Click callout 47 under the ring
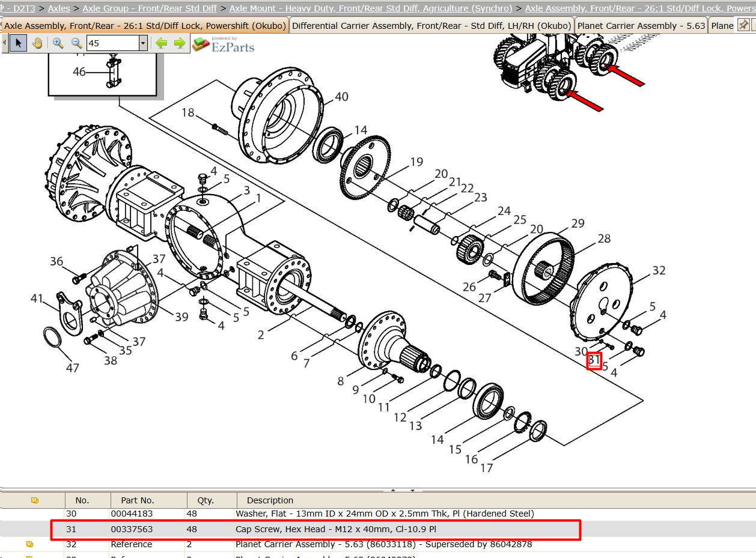The height and width of the screenshot is (558, 756). [x=72, y=368]
